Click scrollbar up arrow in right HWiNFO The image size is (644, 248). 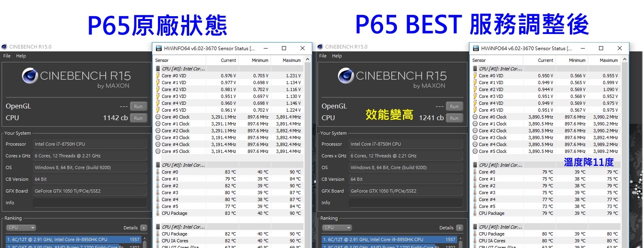[x=625, y=59]
